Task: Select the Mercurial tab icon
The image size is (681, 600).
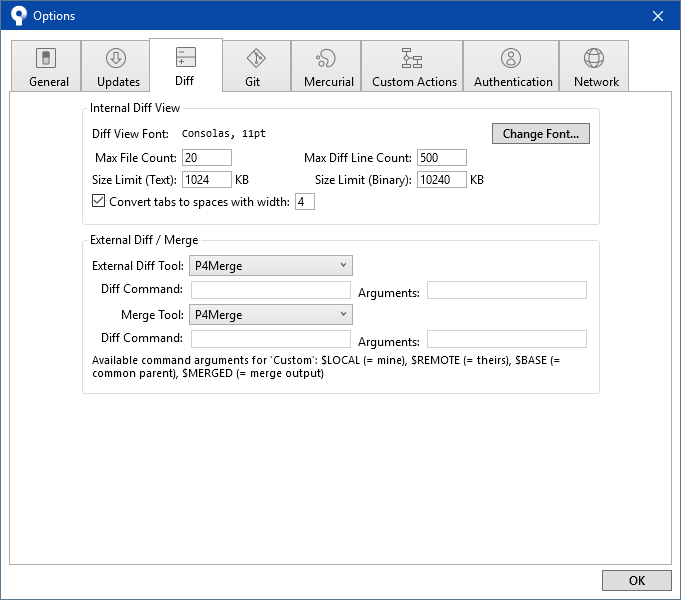Action: coord(326,58)
